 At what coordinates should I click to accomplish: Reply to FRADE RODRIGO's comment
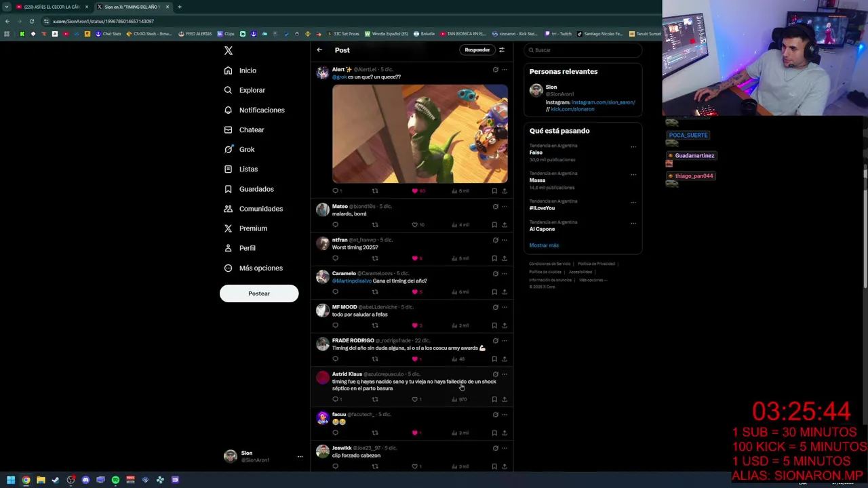(335, 359)
